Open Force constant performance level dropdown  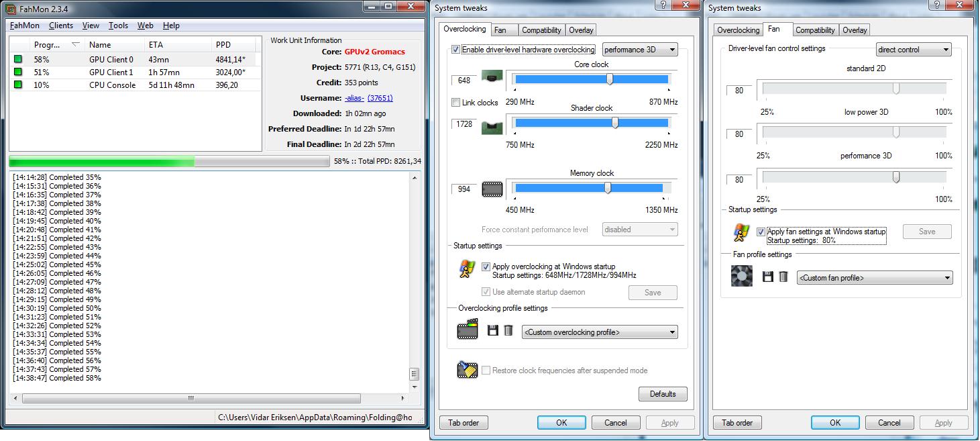pos(640,230)
